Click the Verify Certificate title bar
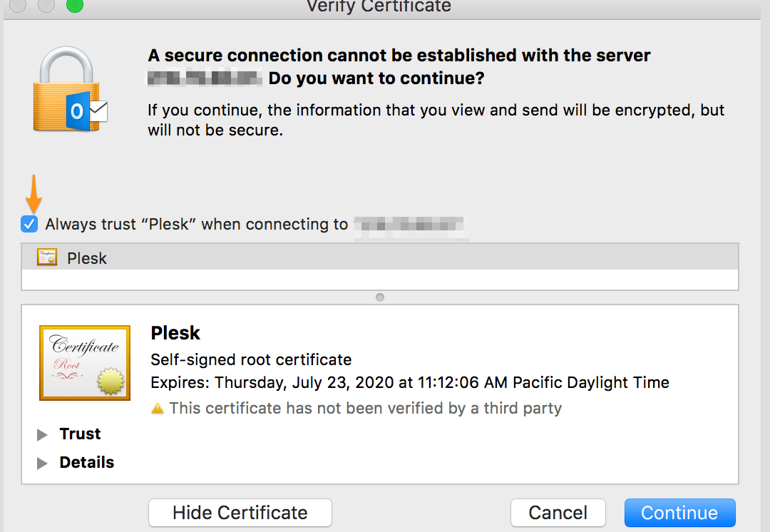The width and height of the screenshot is (770, 532). coord(378,6)
